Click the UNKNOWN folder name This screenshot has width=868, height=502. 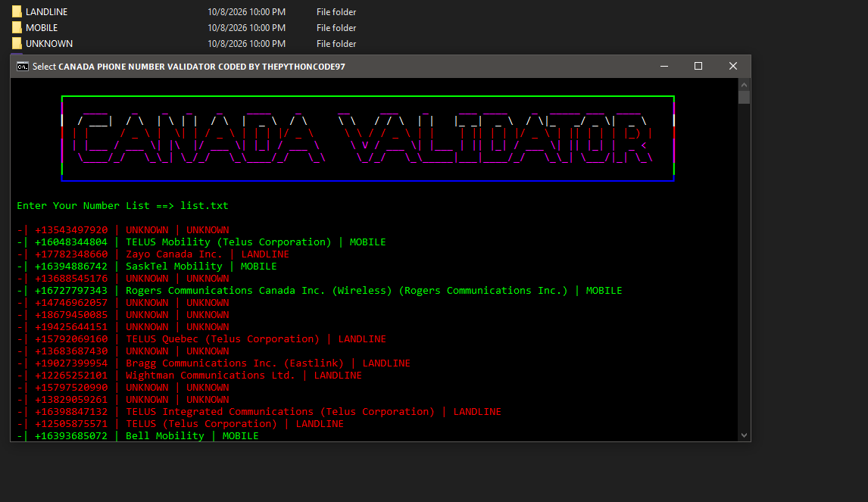49,44
